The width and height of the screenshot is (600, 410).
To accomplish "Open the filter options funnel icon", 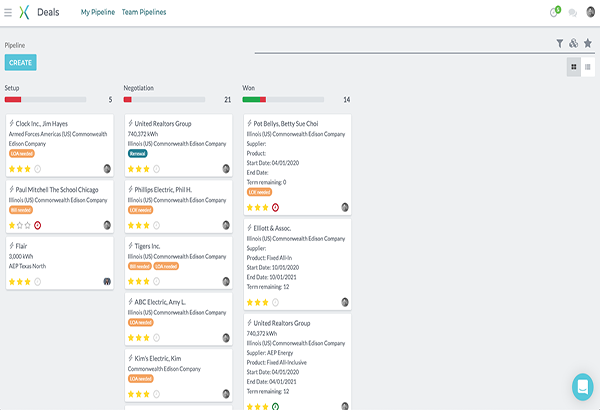I will coord(559,44).
